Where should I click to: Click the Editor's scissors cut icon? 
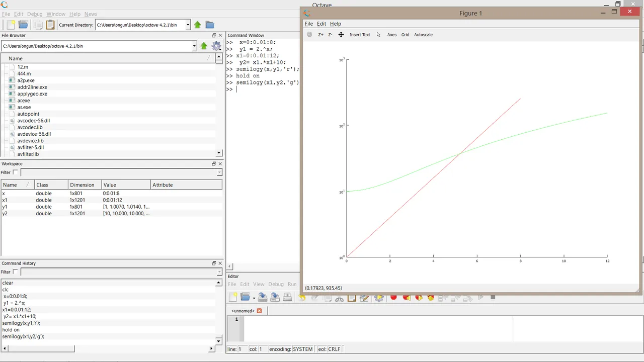coord(339,298)
